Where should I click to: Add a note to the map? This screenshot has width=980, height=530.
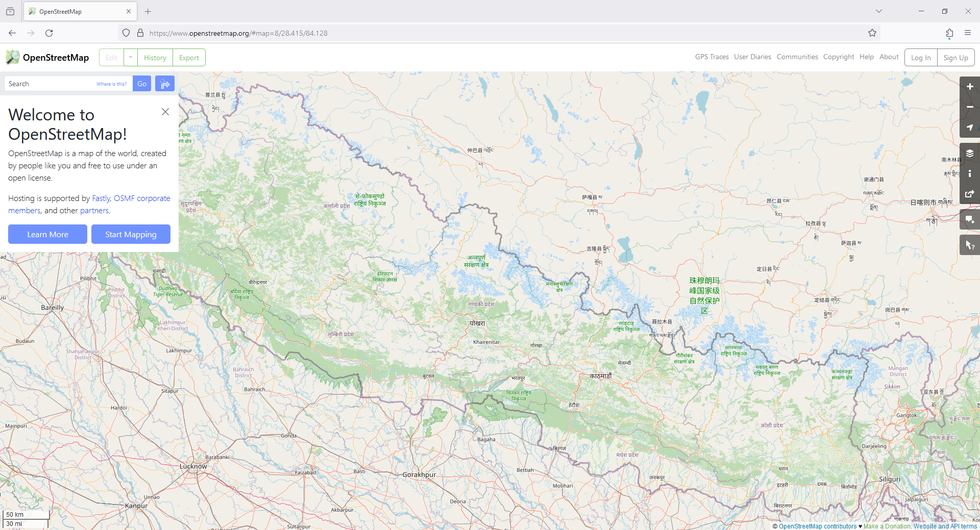970,220
